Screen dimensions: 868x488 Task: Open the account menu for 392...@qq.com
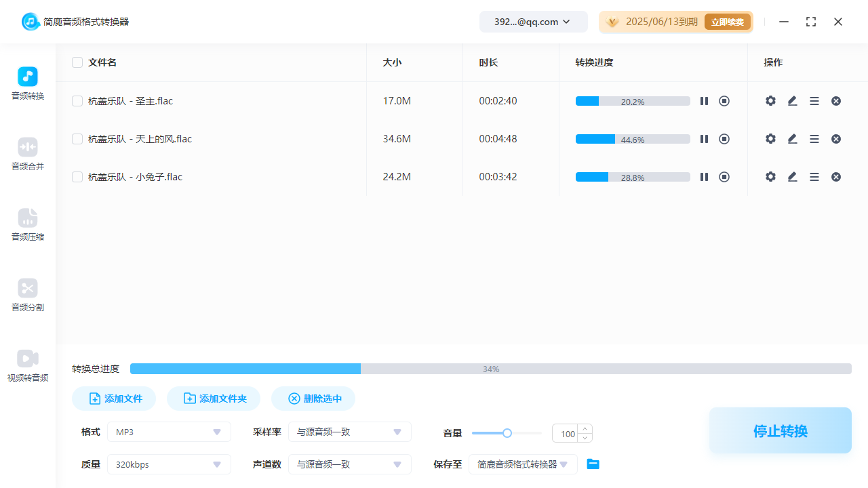pos(533,21)
